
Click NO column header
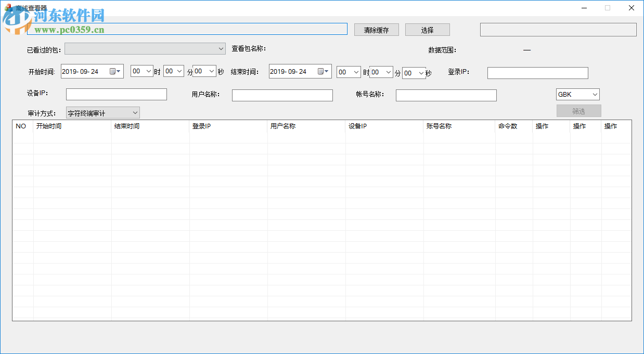[23, 126]
